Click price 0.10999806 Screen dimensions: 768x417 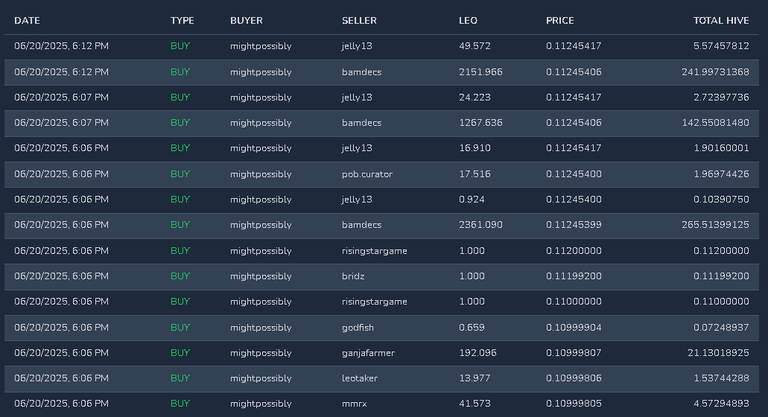(574, 378)
